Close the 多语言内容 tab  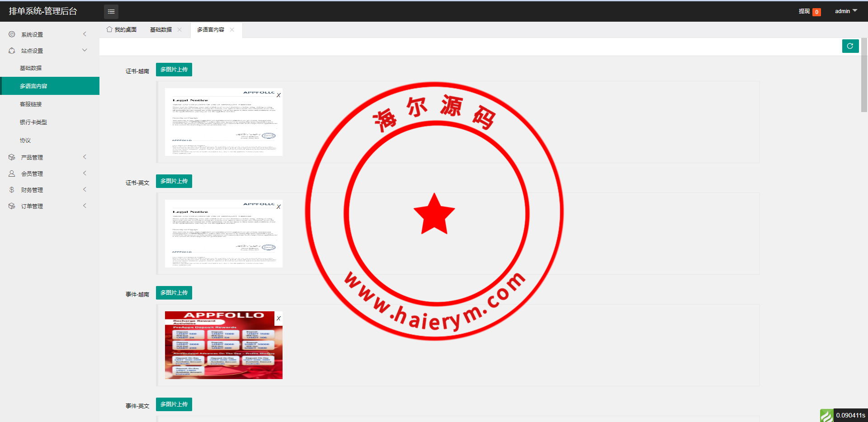point(232,30)
